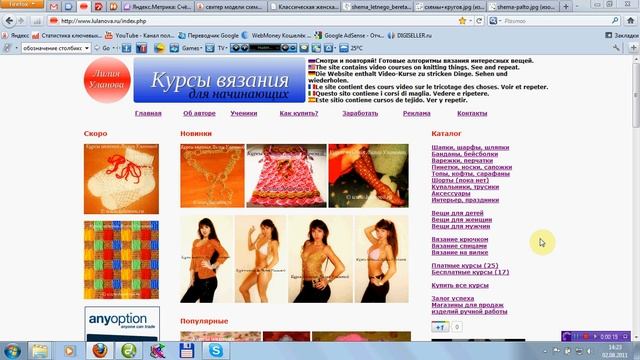Image resolution: width=640 pixels, height=360 pixels.
Task: Open the search engine selector dropdown
Action: pyautogui.click(x=496, y=20)
